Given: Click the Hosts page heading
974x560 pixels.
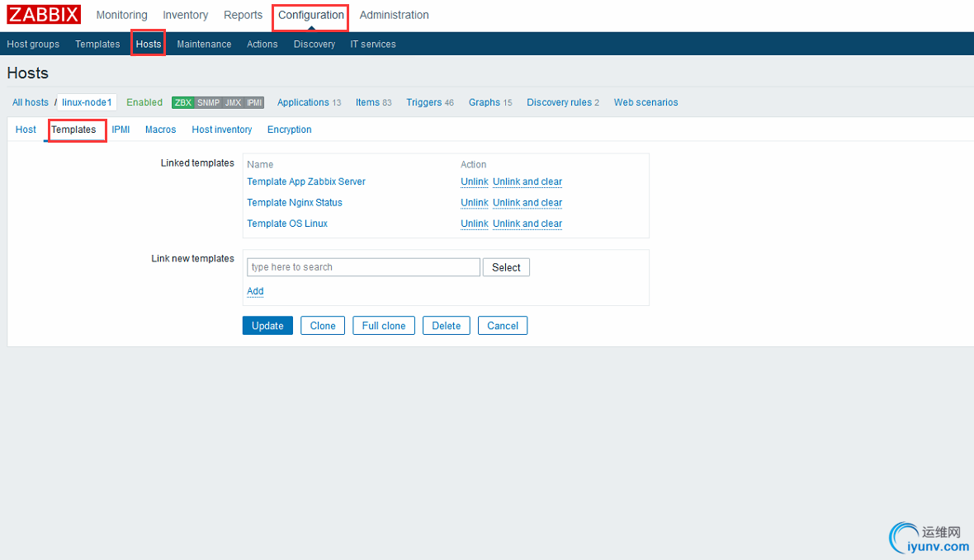Looking at the screenshot, I should pos(28,73).
